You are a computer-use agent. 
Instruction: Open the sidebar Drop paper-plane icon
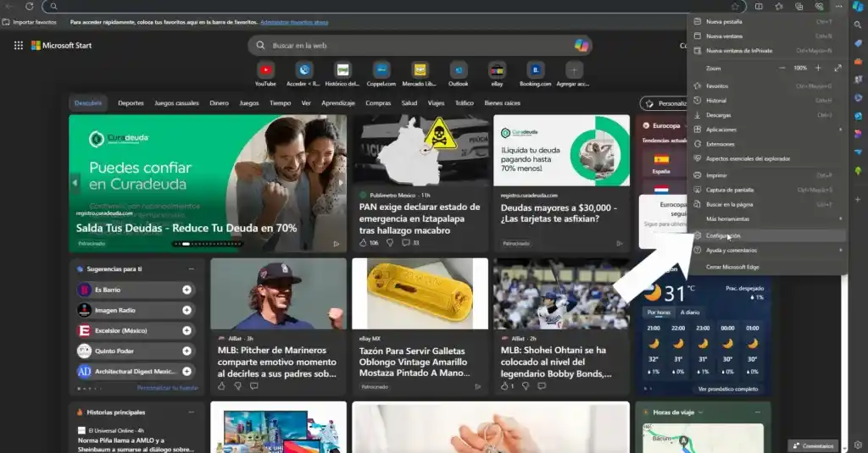(x=858, y=152)
